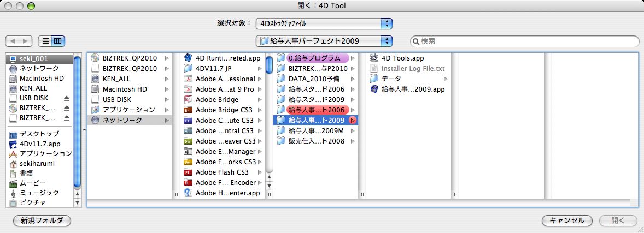Screen dimensions: 644x233
Task: Click the キャンセル button
Action: (x=567, y=221)
